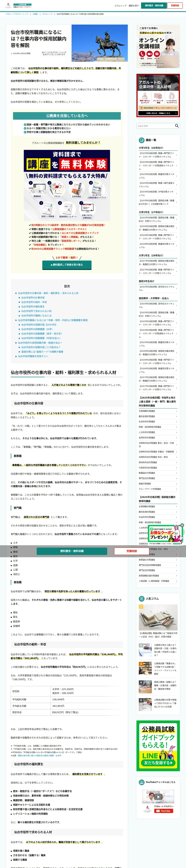Click the magnifier search icon

click(177, 126)
